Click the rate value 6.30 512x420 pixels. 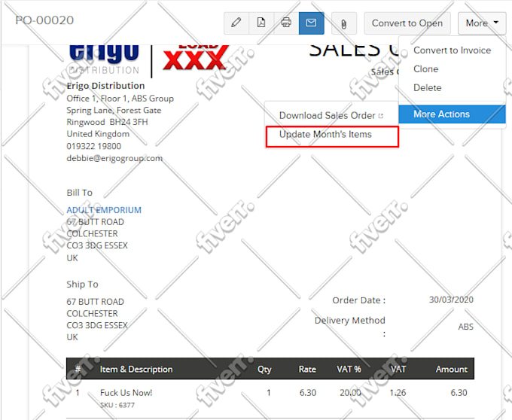tap(308, 393)
